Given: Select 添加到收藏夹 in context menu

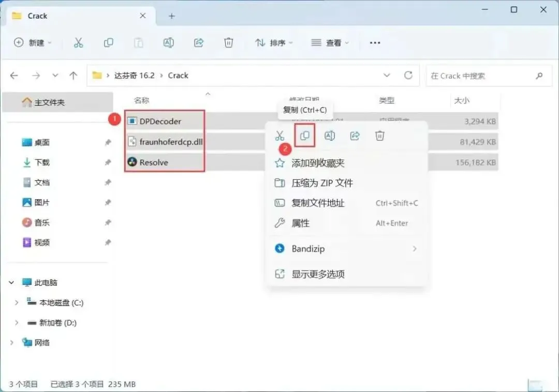Looking at the screenshot, I should (346, 163).
